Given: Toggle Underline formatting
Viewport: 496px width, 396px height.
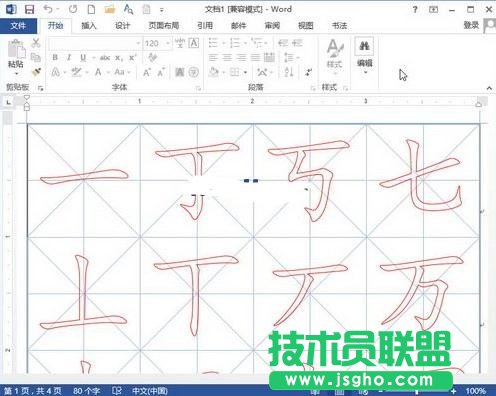Looking at the screenshot, I should 83,58.
